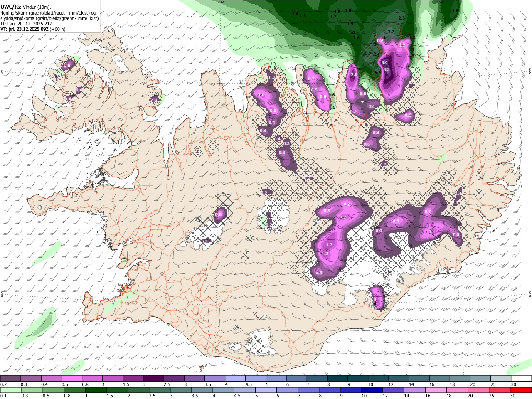The image size is (532, 399).
Task: Select the 'VT: þri. 23.12.2025 09Z (+60 h)' valid time
Action: click(x=33, y=29)
